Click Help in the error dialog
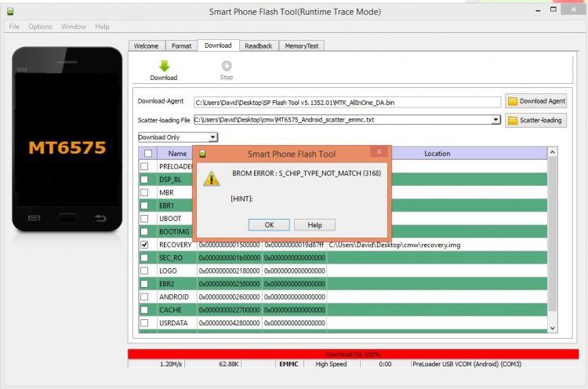Viewport: 588px width, 389px height. 314,225
